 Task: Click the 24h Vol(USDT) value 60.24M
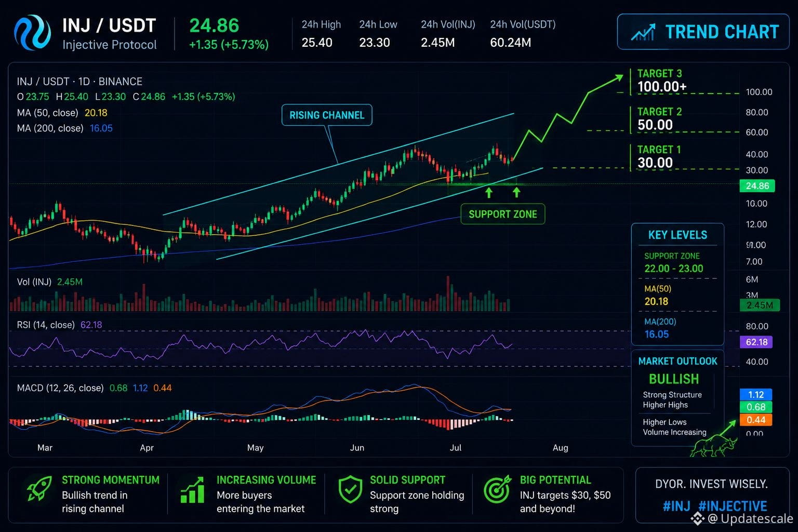(x=510, y=43)
